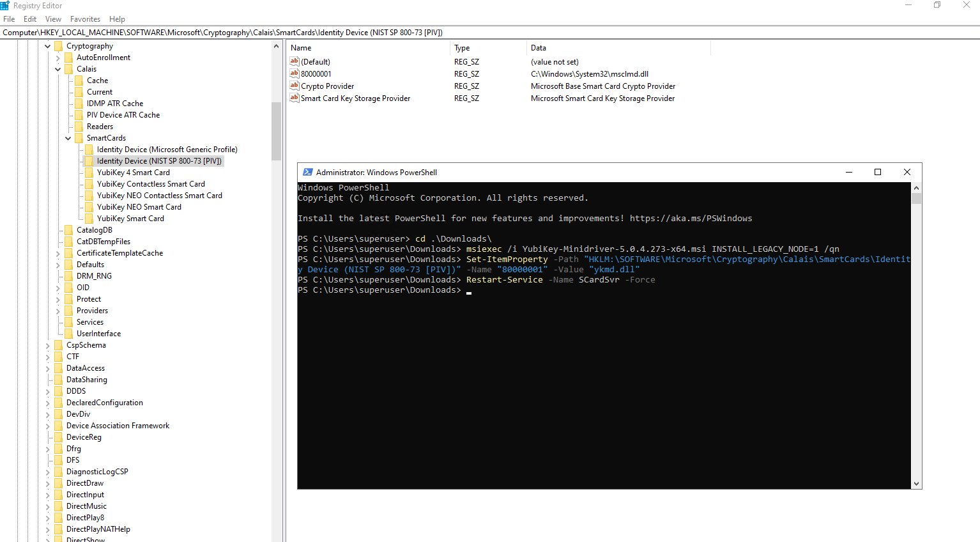980x542 pixels.
Task: Select the PIV Device ATR Cache folder icon
Action: (x=79, y=115)
